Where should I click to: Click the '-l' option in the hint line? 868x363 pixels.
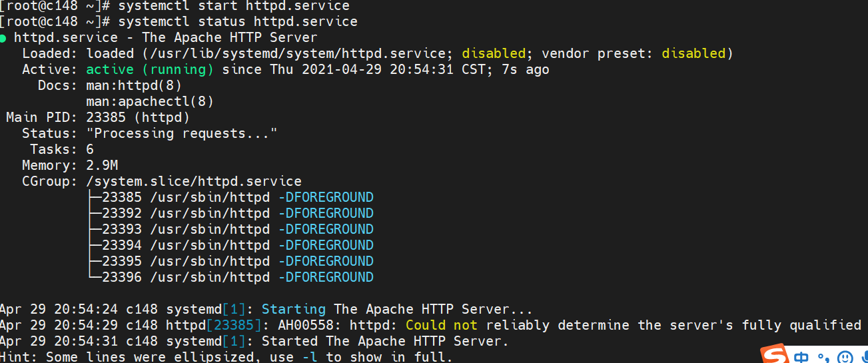(309, 357)
